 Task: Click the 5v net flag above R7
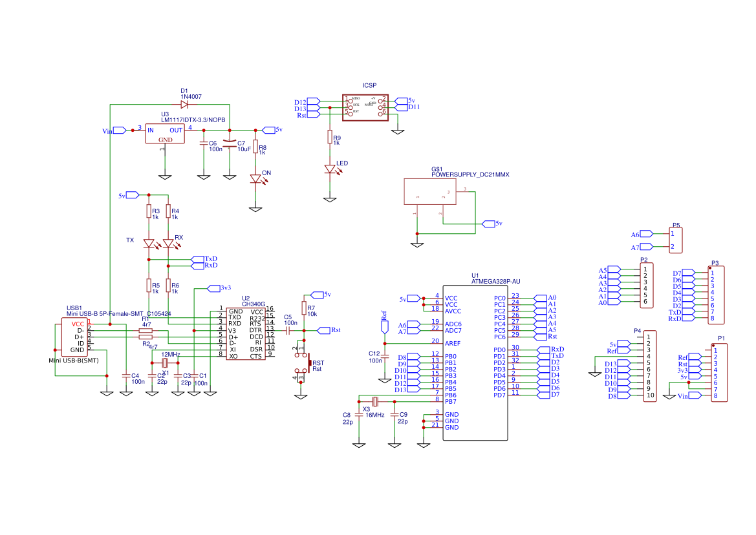[x=318, y=295]
